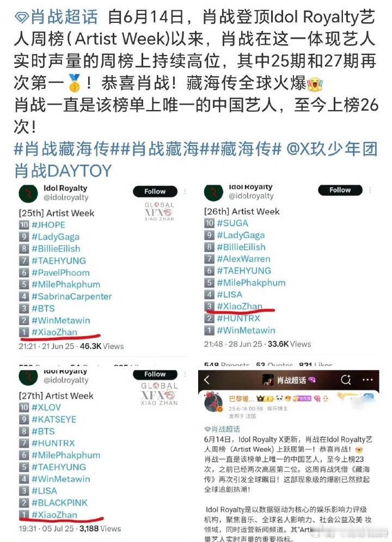Open #SabrinaCarpenter hashtag in 25th list
Image resolution: width=392 pixels, height=542 pixels.
[x=71, y=296]
